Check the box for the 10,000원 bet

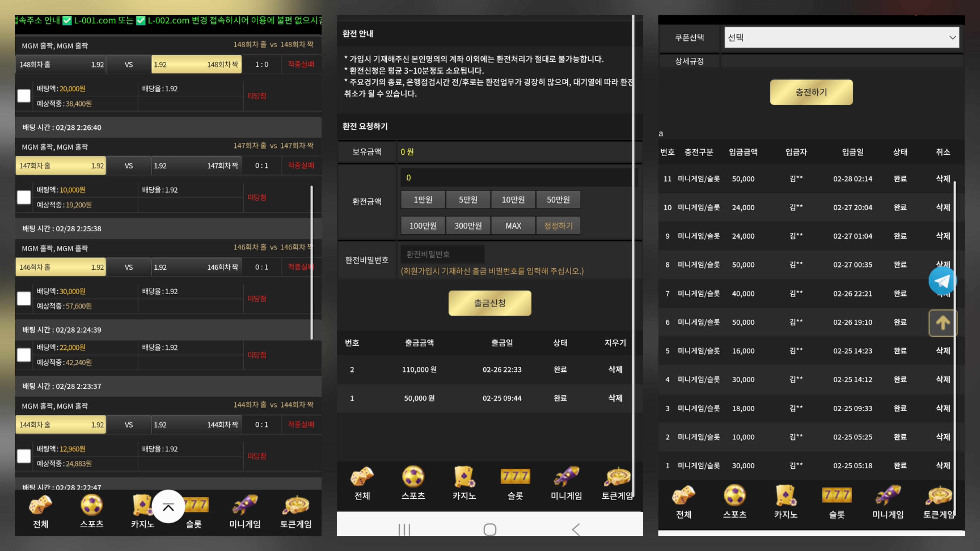pos(24,197)
